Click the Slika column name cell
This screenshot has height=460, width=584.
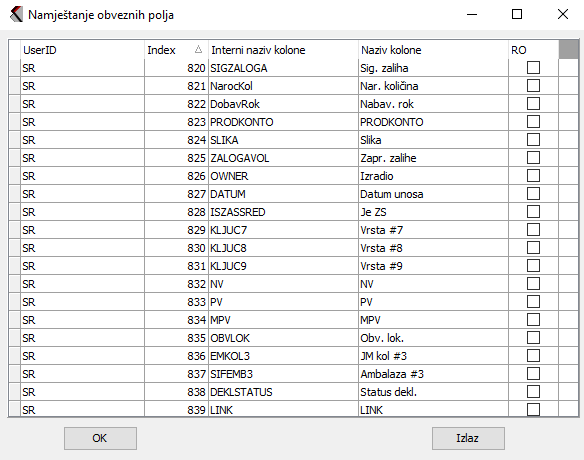click(x=433, y=140)
